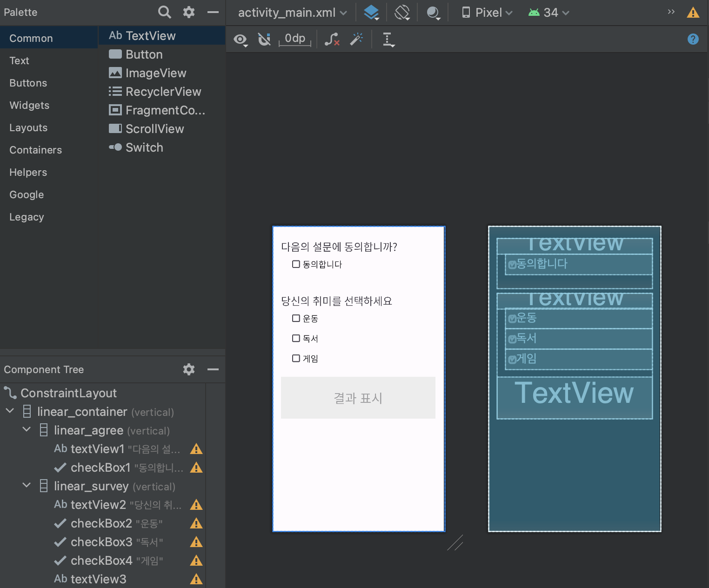Click the Clear Constraints icon

coord(332,40)
